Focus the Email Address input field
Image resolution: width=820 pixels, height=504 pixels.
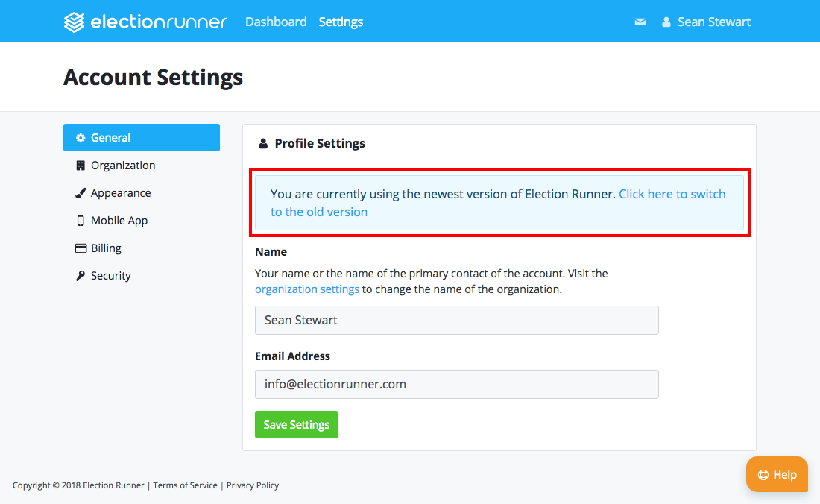456,384
